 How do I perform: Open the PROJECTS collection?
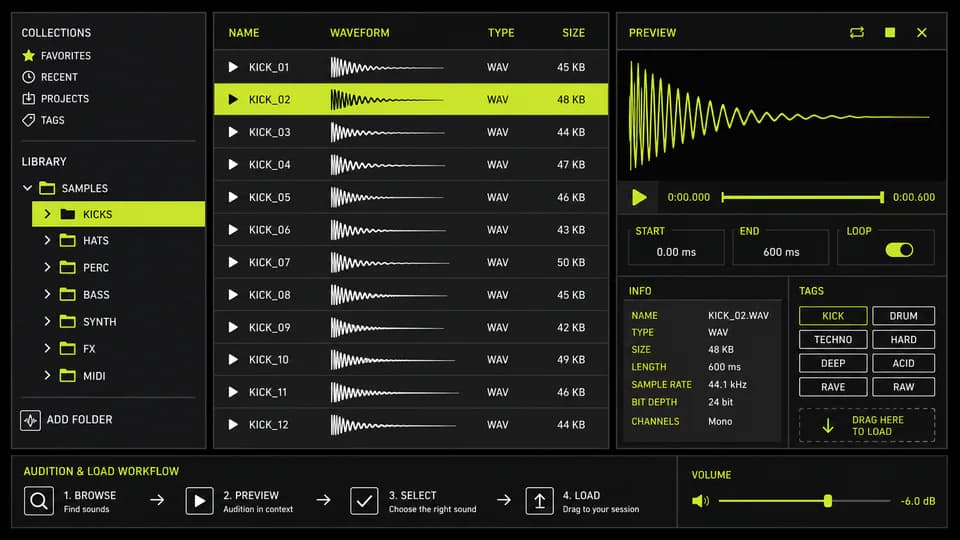point(64,99)
